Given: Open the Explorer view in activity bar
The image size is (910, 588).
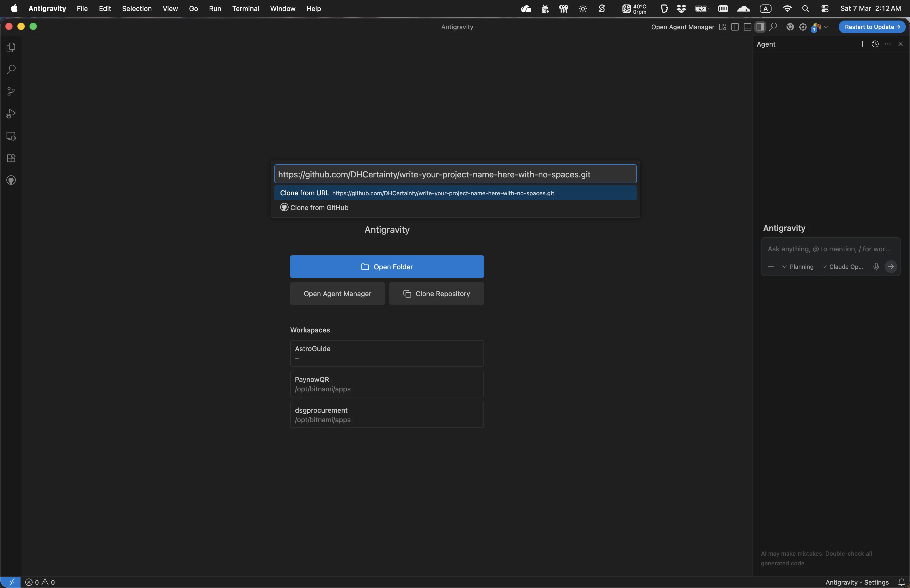Looking at the screenshot, I should [11, 47].
